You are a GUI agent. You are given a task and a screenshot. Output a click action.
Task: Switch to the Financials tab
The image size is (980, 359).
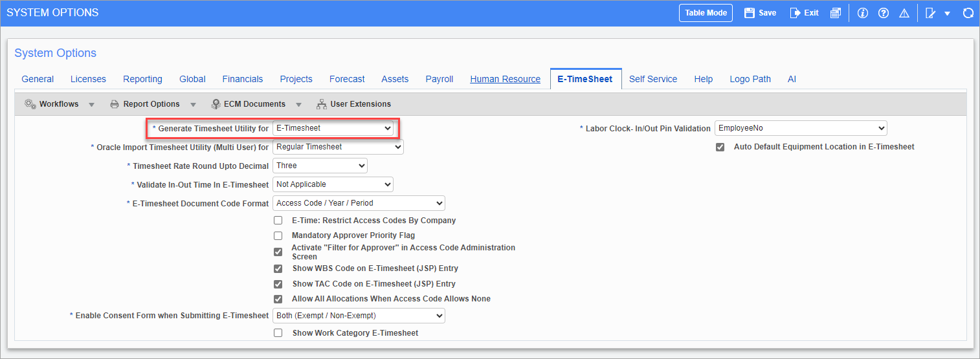[243, 79]
